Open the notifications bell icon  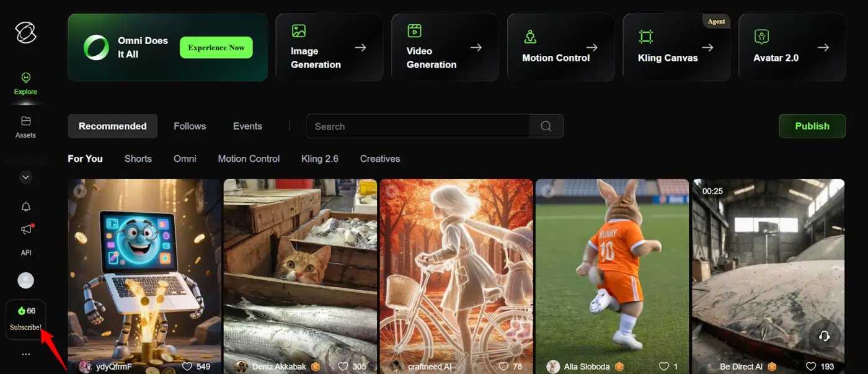click(x=25, y=207)
